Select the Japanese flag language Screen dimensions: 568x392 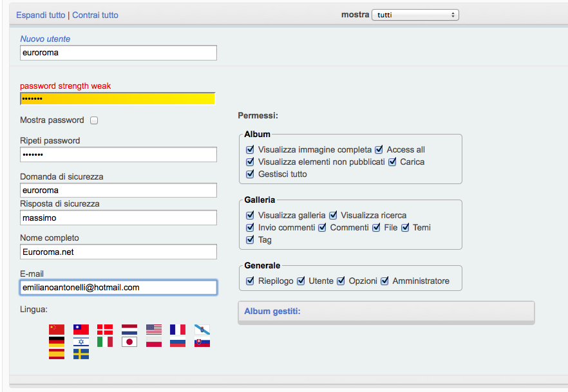click(129, 342)
